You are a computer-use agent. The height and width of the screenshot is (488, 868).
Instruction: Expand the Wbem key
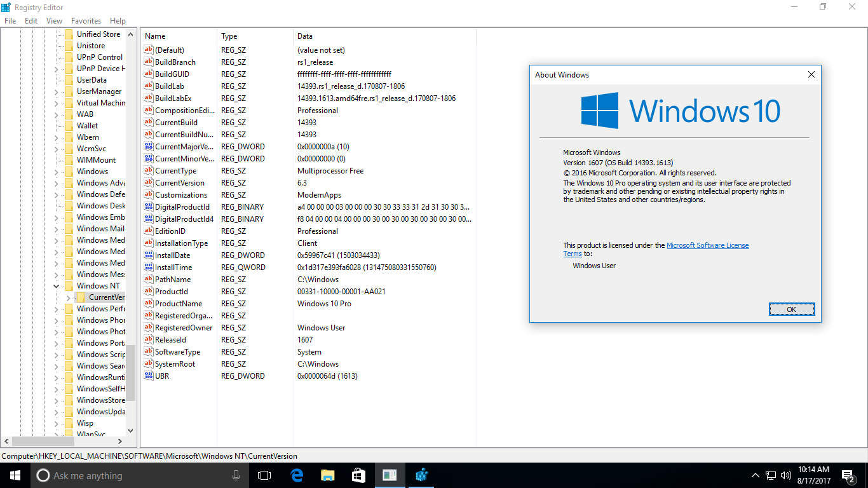57,137
